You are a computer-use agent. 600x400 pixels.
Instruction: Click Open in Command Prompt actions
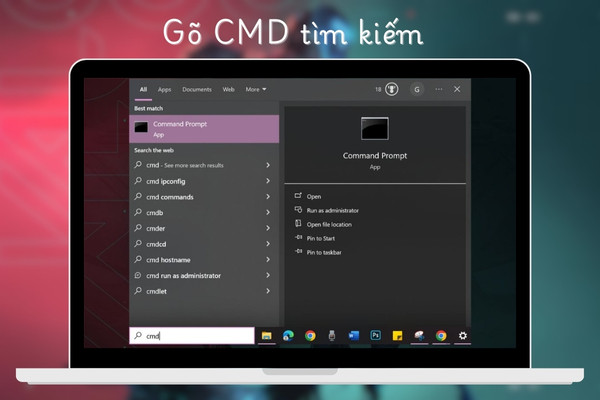tap(308, 196)
